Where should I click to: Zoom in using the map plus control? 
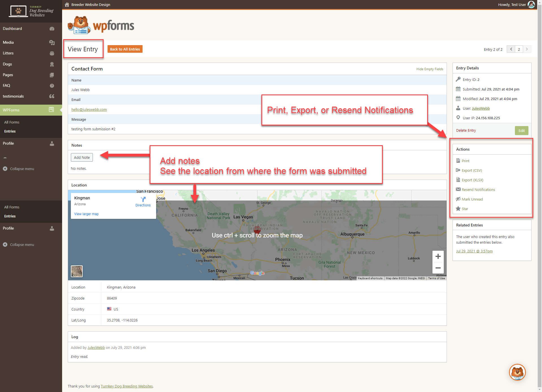(438, 256)
